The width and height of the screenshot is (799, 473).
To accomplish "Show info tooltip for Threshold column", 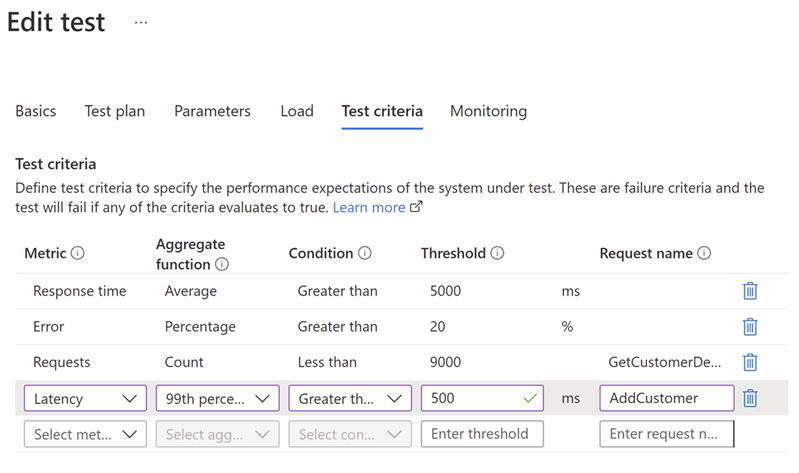I will tap(497, 254).
